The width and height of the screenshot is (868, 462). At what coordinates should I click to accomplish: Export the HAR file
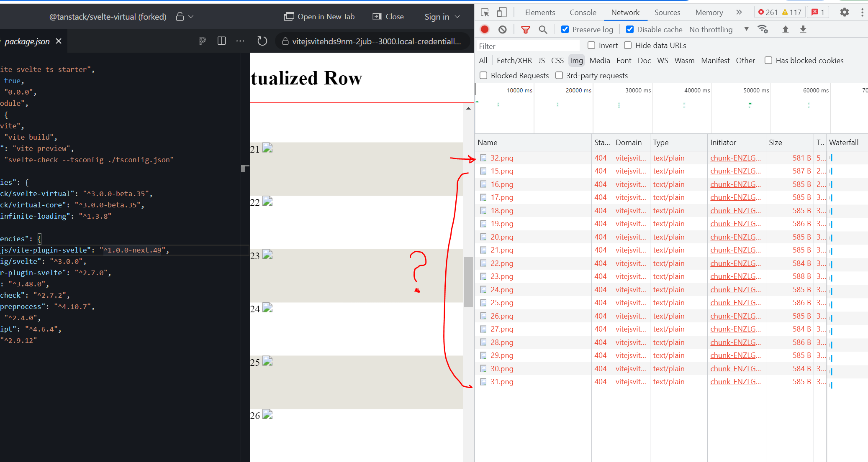[804, 29]
